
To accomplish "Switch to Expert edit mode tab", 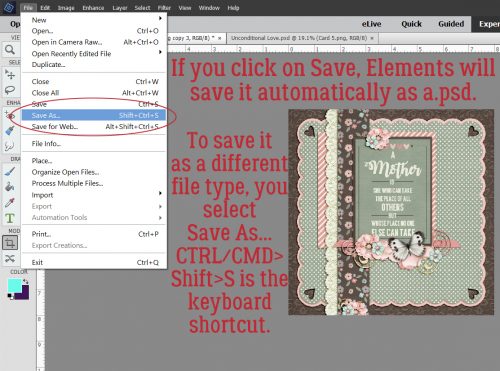I will tap(487, 24).
